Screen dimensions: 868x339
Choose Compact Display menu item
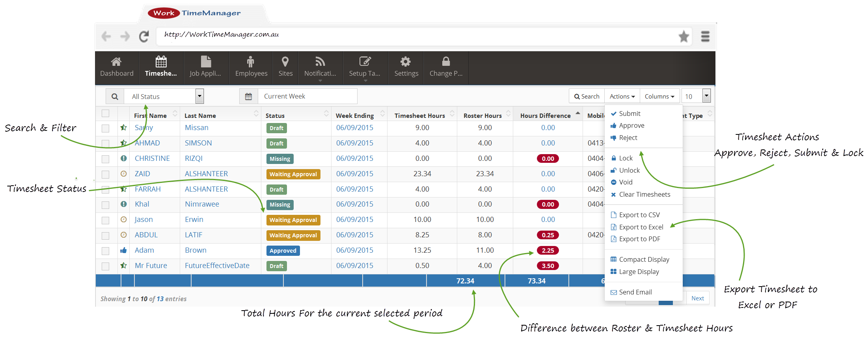tap(643, 259)
